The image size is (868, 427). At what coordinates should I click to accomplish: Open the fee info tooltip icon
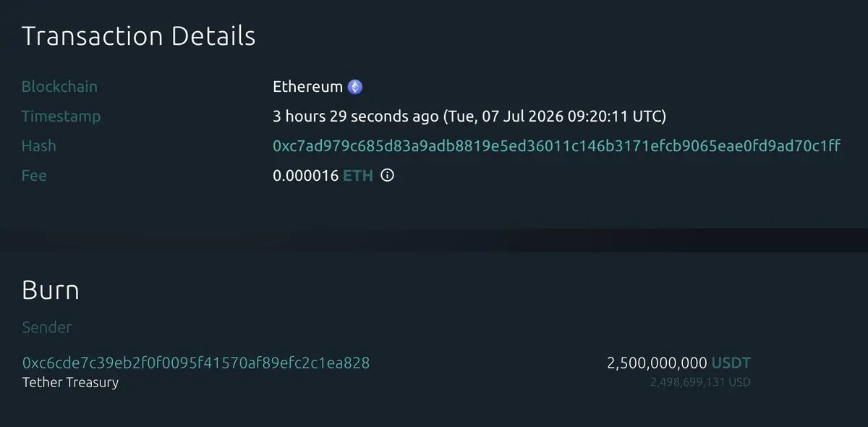point(387,175)
